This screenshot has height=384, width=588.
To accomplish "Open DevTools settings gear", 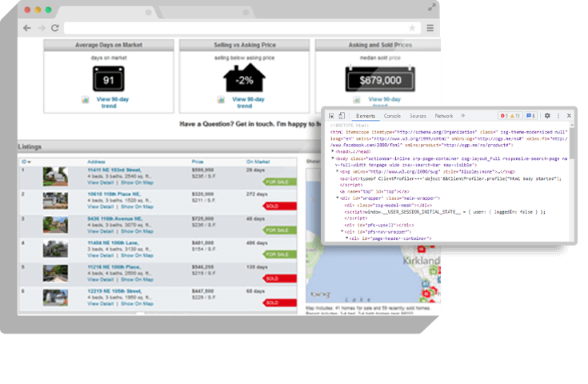I will pos(547,116).
